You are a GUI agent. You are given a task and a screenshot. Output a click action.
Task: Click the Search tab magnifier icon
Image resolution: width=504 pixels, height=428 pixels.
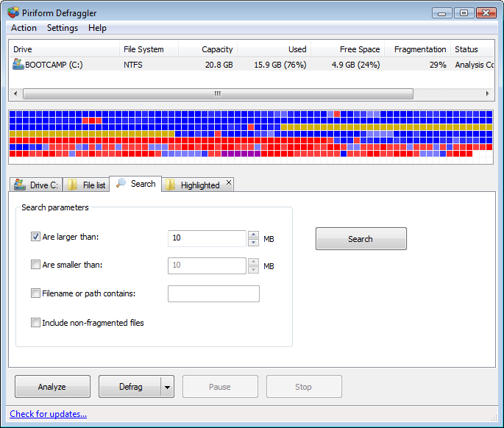pyautogui.click(x=121, y=183)
